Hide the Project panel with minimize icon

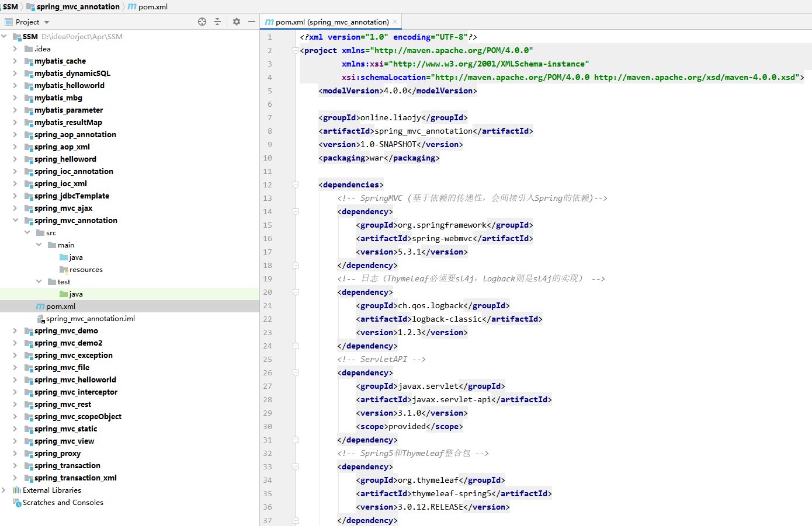[x=252, y=22]
